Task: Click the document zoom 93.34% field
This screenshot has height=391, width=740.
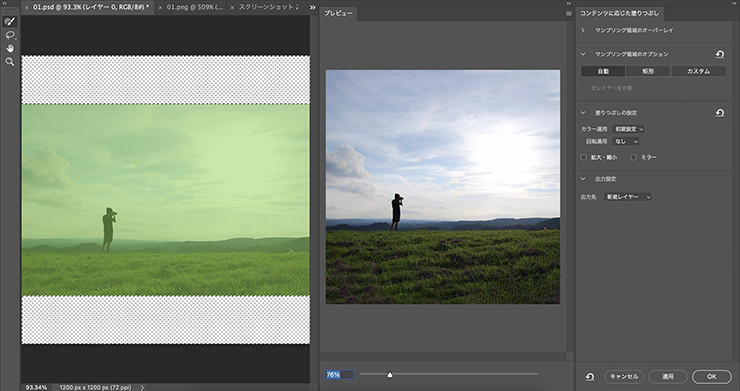Action: point(36,387)
